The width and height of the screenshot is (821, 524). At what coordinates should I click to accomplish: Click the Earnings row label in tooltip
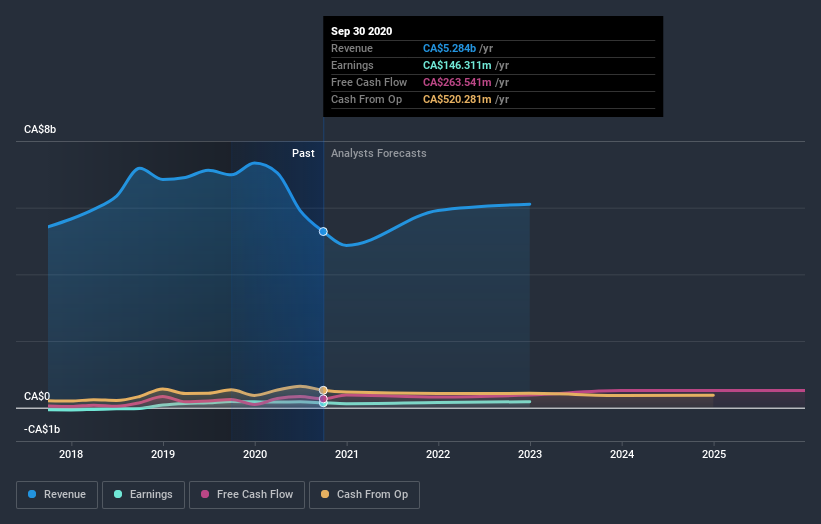point(352,65)
